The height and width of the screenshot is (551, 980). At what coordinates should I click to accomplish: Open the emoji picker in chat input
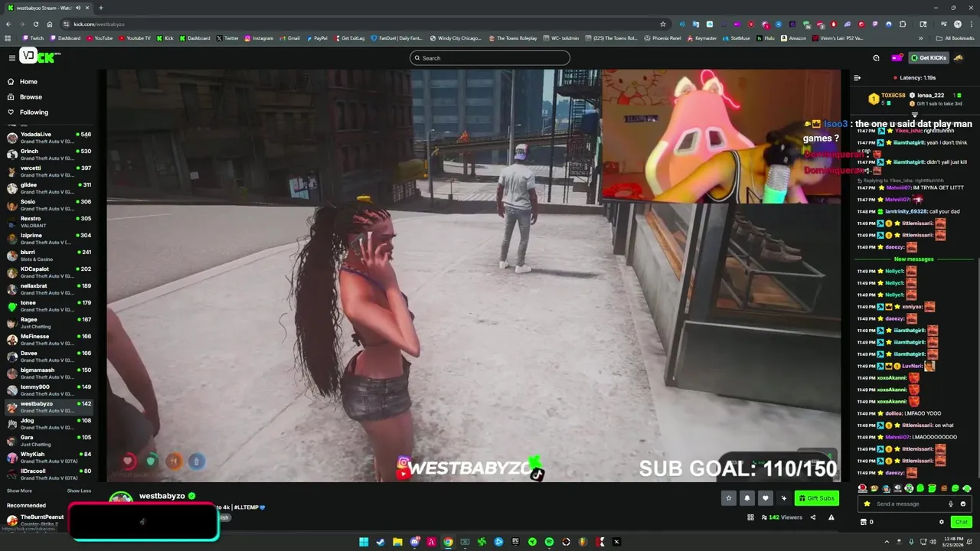click(963, 504)
